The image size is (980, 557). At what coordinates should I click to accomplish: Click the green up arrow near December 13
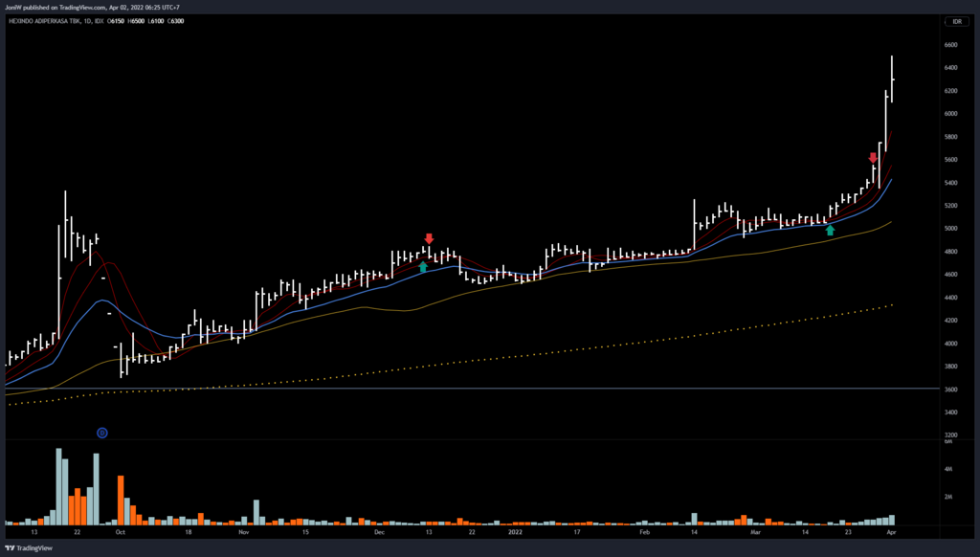point(423,267)
